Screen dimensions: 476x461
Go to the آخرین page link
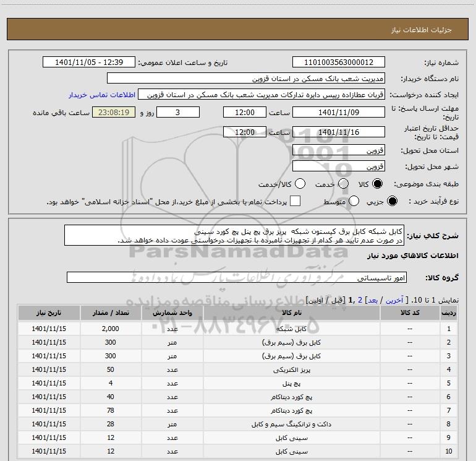tap(394, 300)
